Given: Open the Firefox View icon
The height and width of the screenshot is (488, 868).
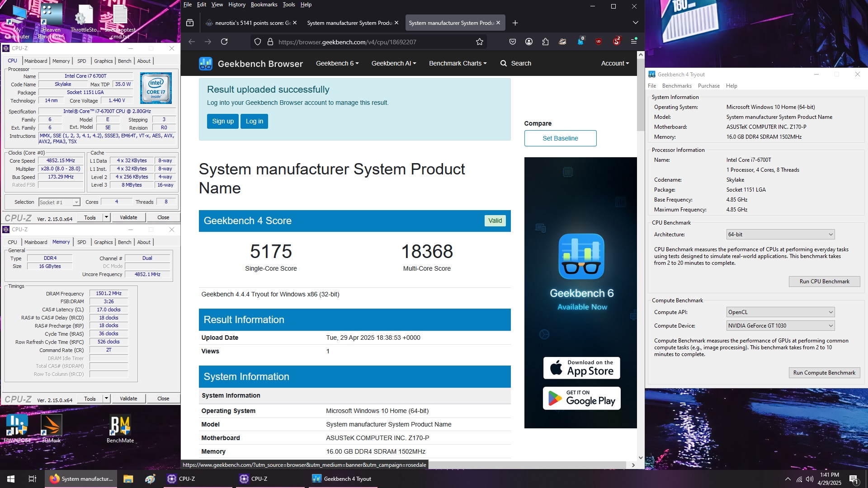Looking at the screenshot, I should 190,23.
